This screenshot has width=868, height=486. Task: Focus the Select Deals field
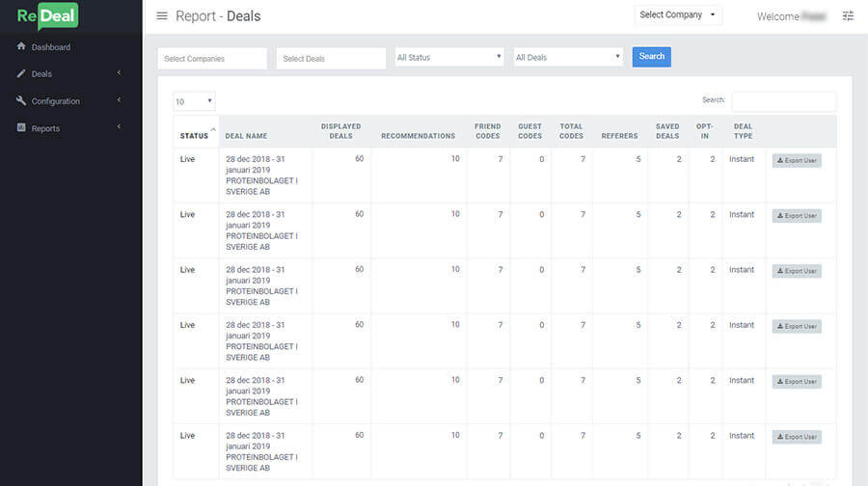coord(331,58)
